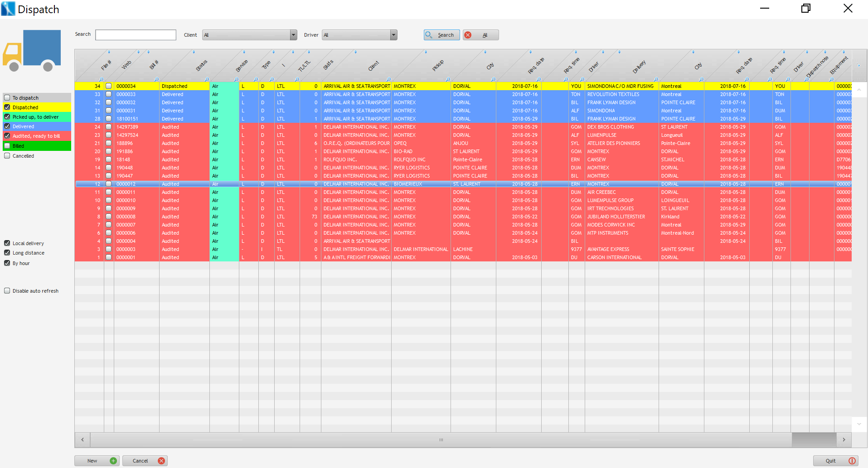This screenshot has width=868, height=468.
Task: Click the Web column sort arrow
Action: [x=139, y=52]
